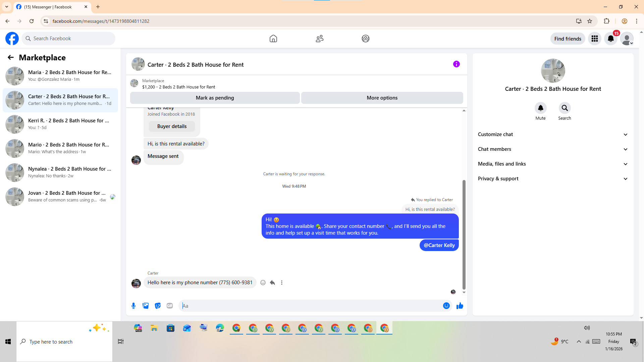
Task: Attach a photo with the image icon
Action: [146, 306]
